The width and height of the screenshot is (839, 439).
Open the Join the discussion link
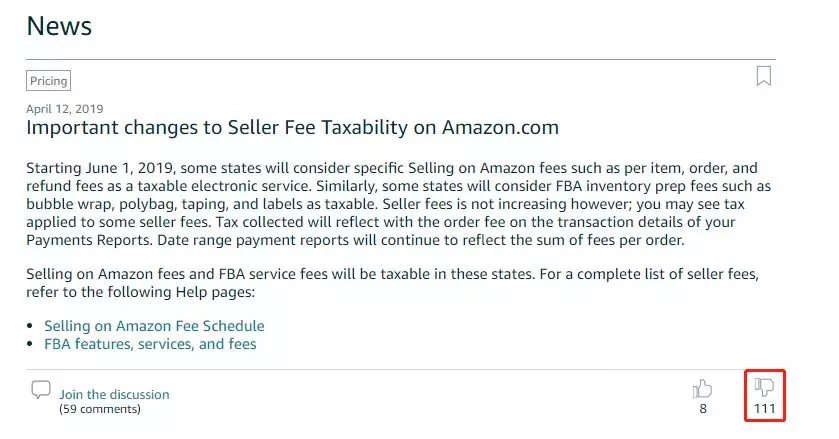point(114,395)
